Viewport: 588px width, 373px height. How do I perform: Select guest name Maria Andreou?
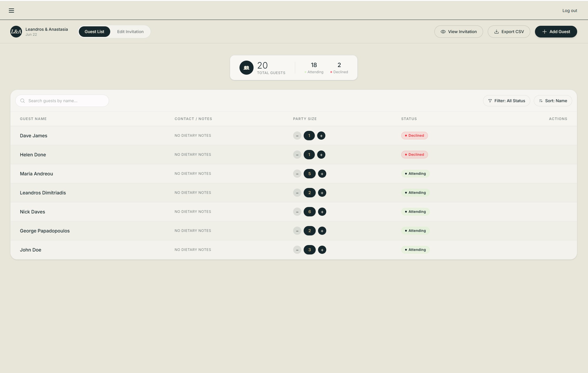tap(36, 174)
